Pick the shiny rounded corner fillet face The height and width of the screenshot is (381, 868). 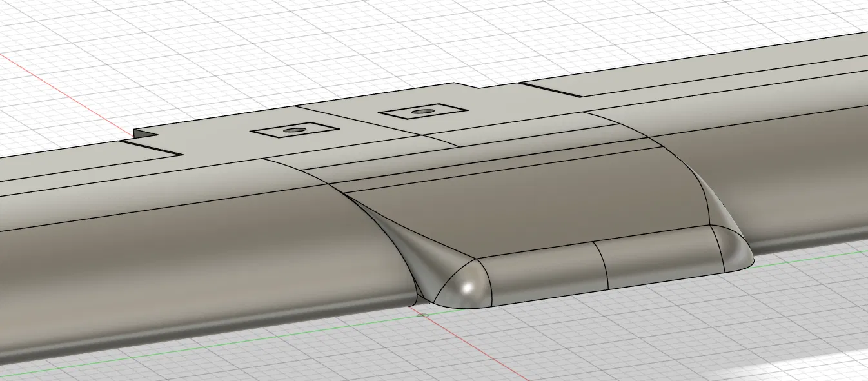coord(467,284)
